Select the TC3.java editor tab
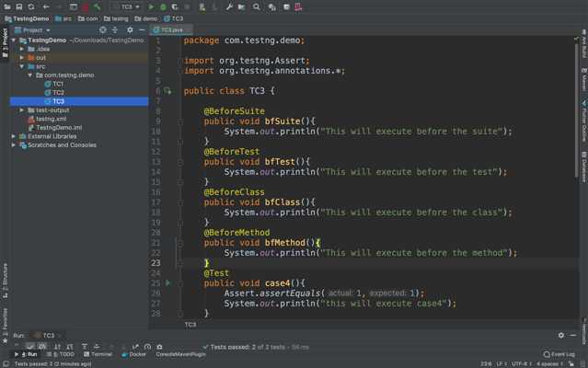 (x=171, y=29)
